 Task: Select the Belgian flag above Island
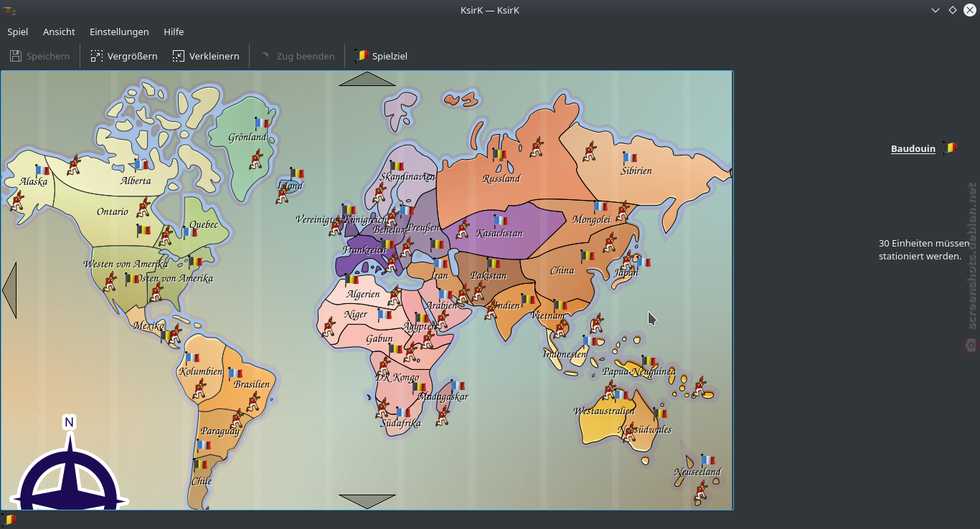(296, 173)
